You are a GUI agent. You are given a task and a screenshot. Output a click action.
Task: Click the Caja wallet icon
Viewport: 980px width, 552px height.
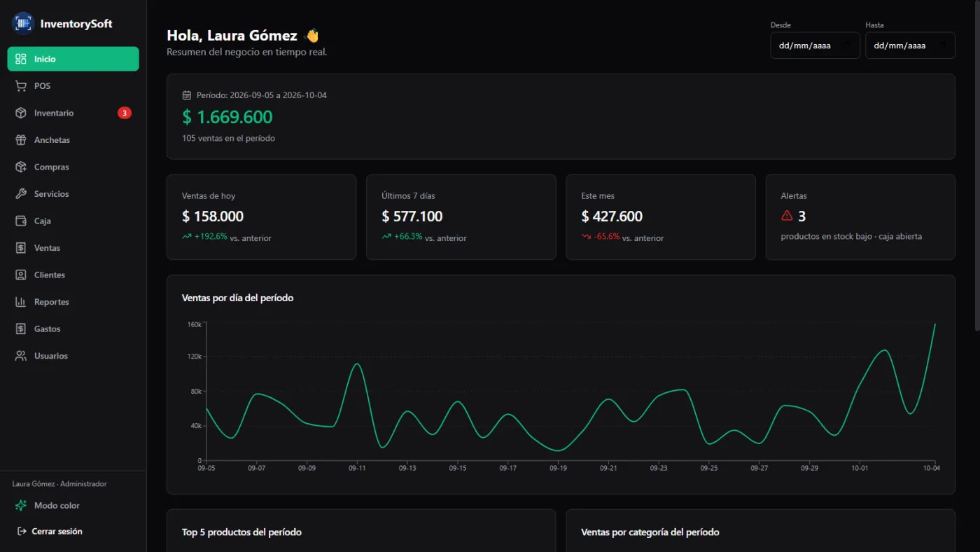(x=21, y=221)
